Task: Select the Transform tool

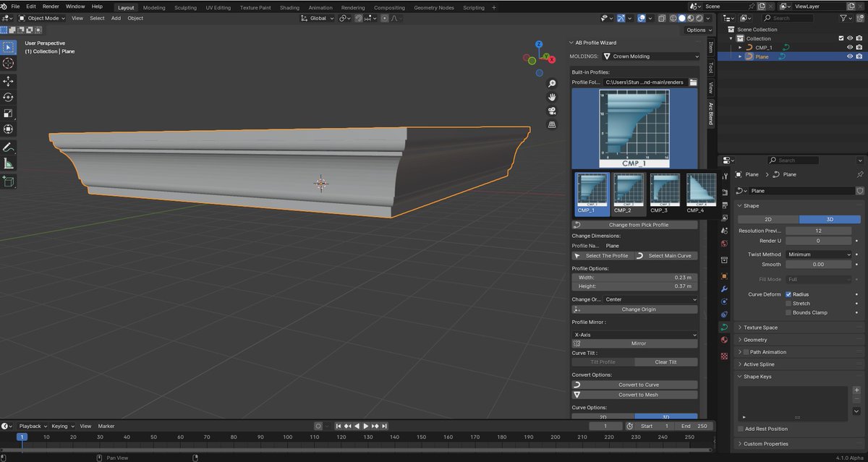Action: (8, 129)
